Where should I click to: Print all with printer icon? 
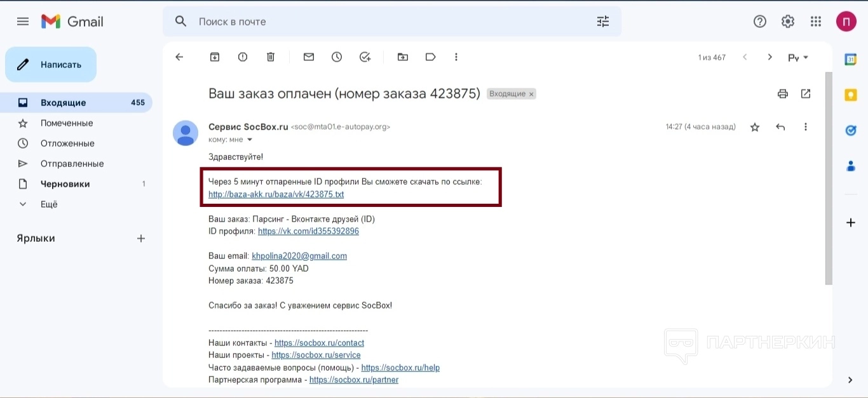pyautogui.click(x=783, y=94)
